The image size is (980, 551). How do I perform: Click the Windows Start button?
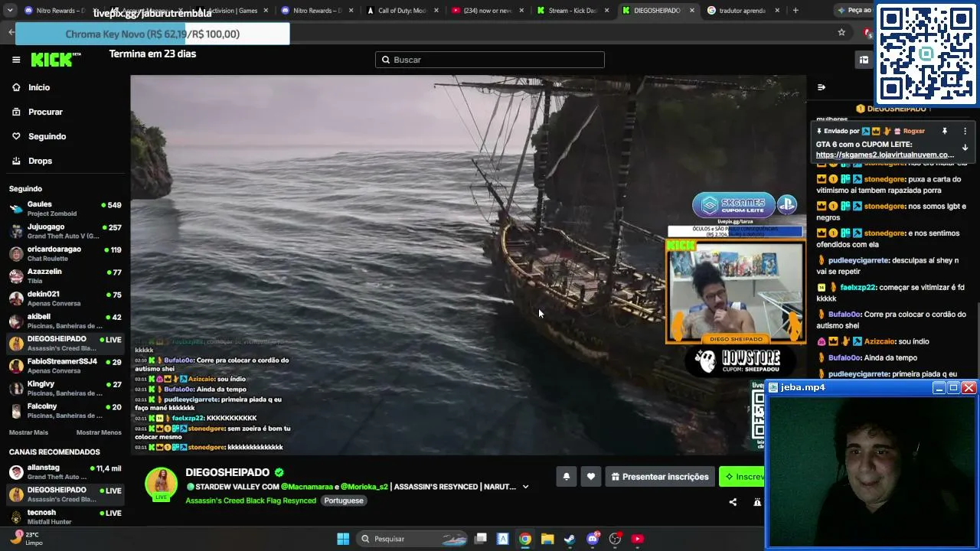tap(343, 539)
